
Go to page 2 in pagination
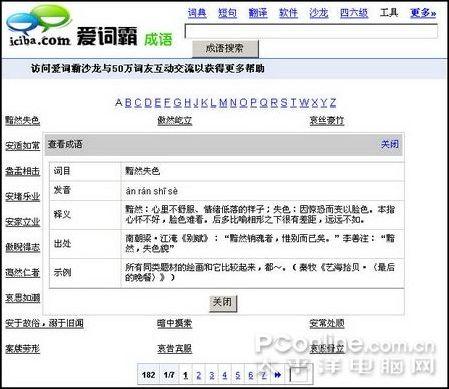click(x=199, y=375)
